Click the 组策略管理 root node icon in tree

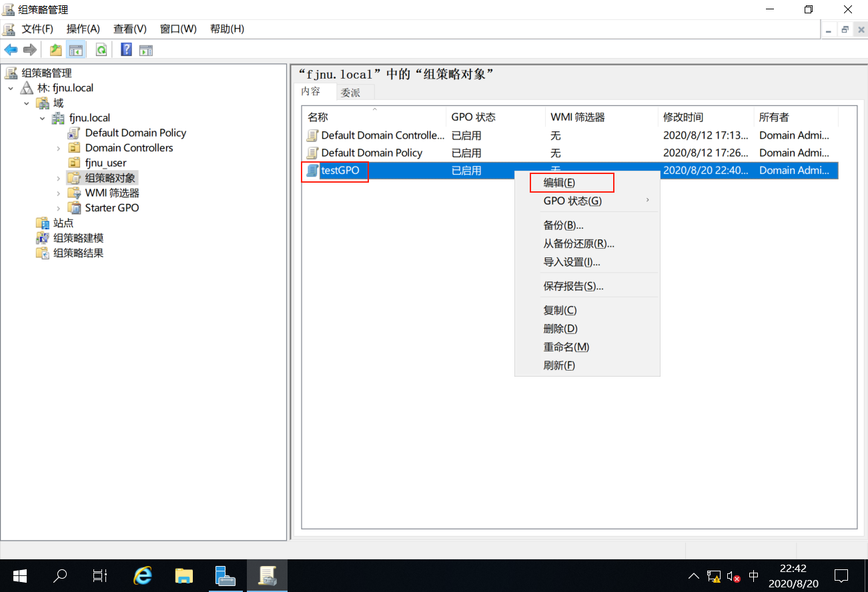click(x=11, y=73)
